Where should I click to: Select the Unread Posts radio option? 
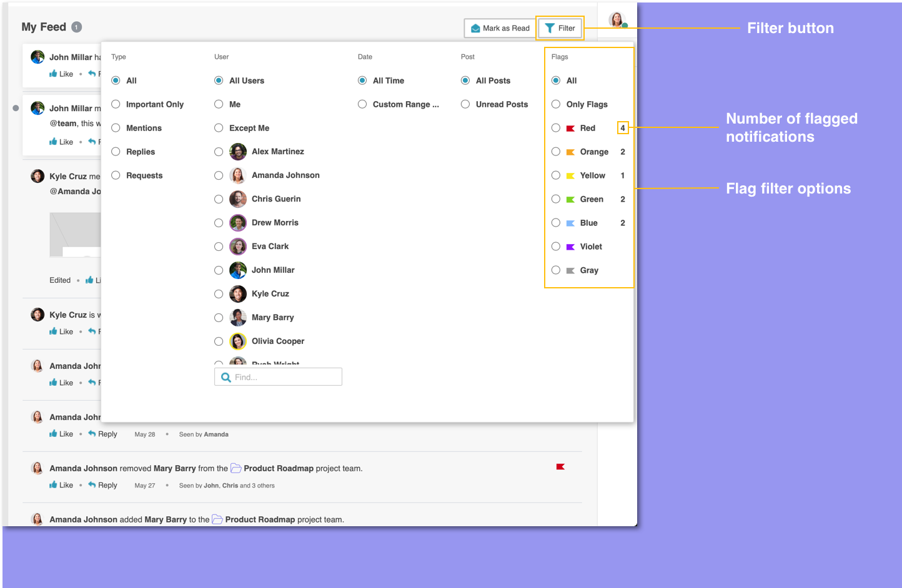coord(465,104)
